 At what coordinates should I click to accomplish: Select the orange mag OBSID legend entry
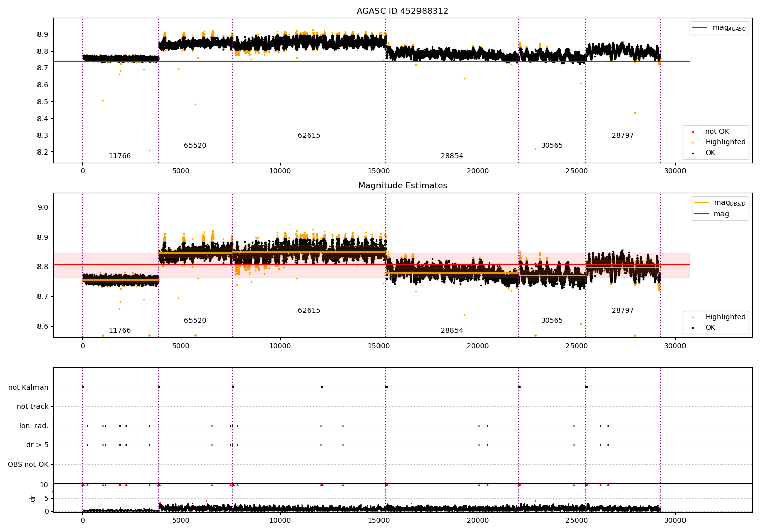point(720,203)
